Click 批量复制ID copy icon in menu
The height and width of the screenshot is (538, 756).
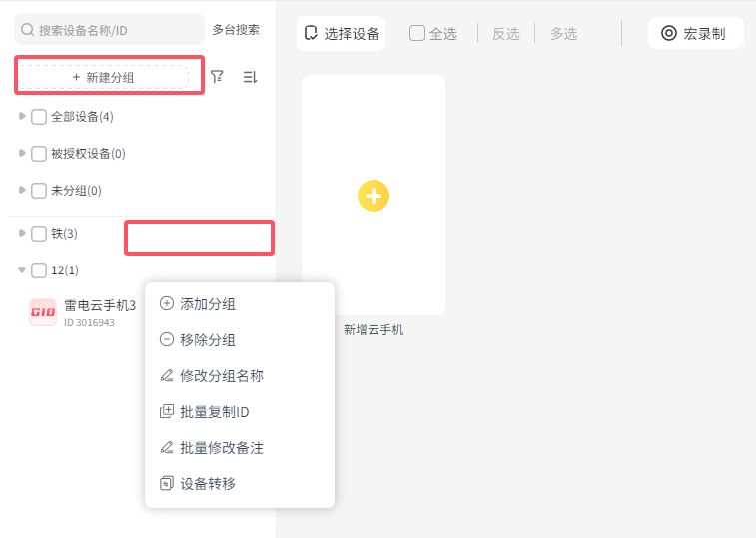(167, 412)
